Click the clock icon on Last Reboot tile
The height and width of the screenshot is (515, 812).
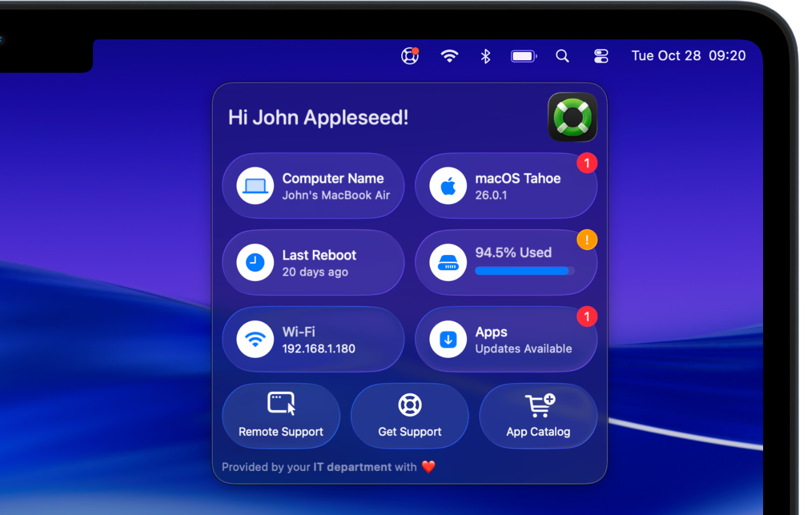pos(255,262)
